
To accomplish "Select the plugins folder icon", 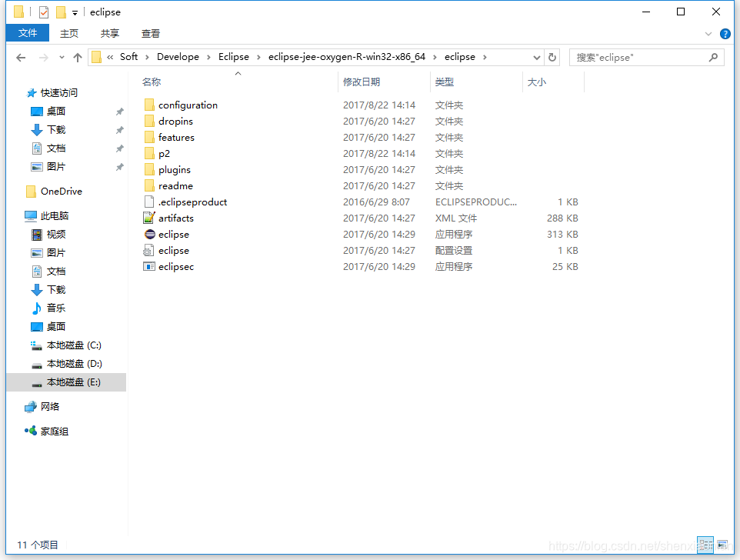I will coord(149,170).
